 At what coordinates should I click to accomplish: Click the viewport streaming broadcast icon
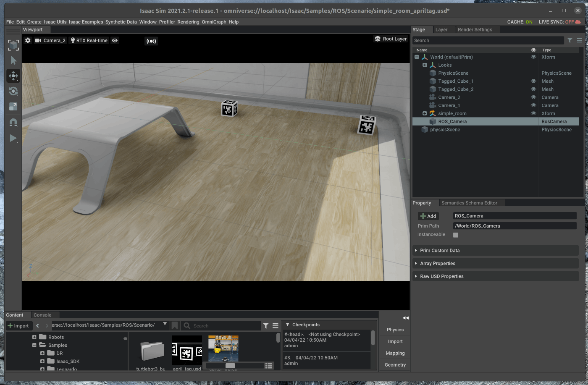coord(151,41)
